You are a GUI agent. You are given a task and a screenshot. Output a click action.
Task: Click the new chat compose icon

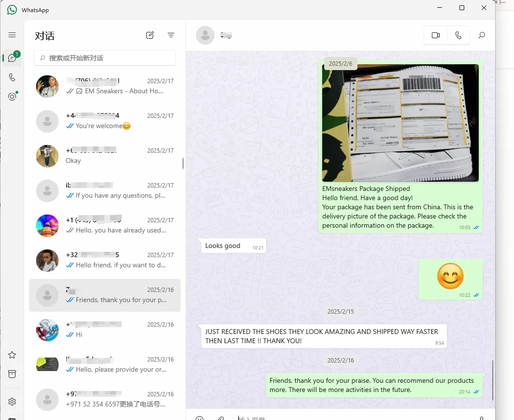[x=150, y=35]
